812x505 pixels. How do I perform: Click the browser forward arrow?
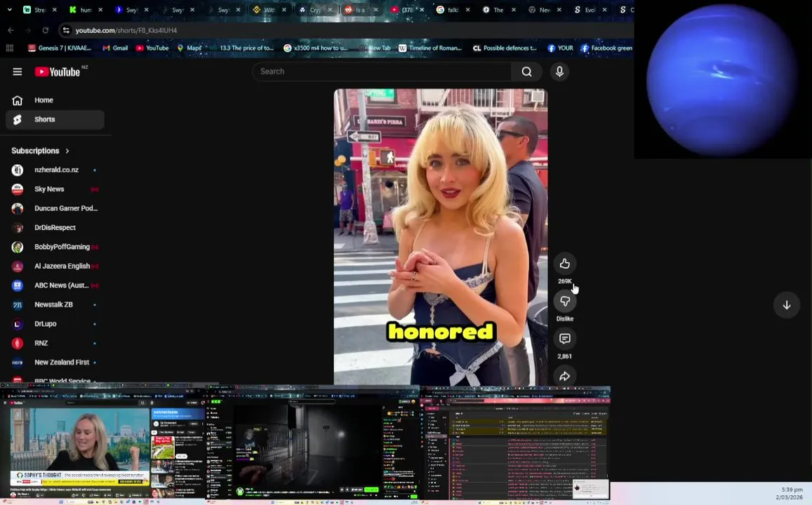(x=28, y=31)
